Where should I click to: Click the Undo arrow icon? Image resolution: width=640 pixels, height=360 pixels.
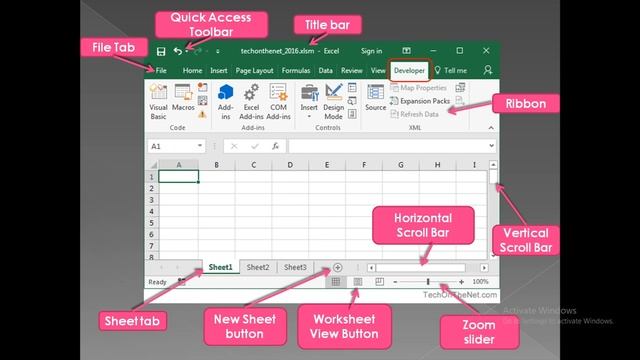tap(178, 51)
